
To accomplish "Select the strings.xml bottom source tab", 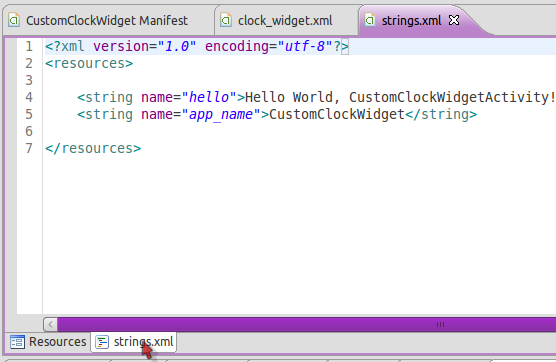I will [134, 342].
